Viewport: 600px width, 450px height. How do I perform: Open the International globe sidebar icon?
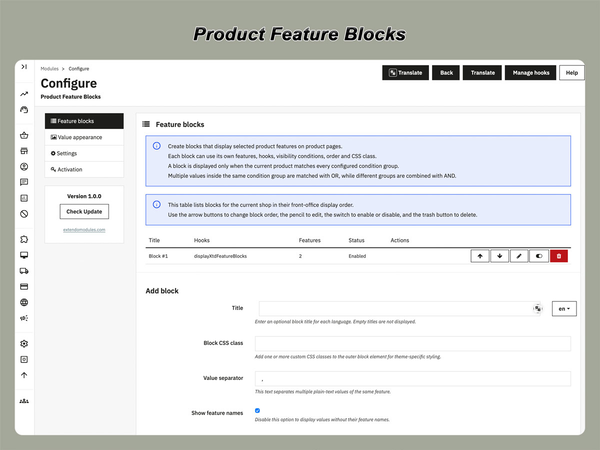pyautogui.click(x=24, y=302)
